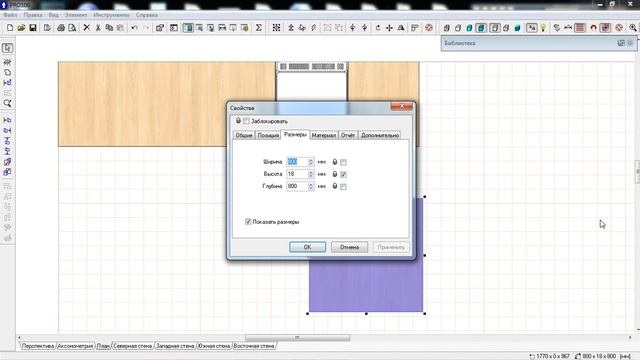Open the Справка menu

pos(147,15)
